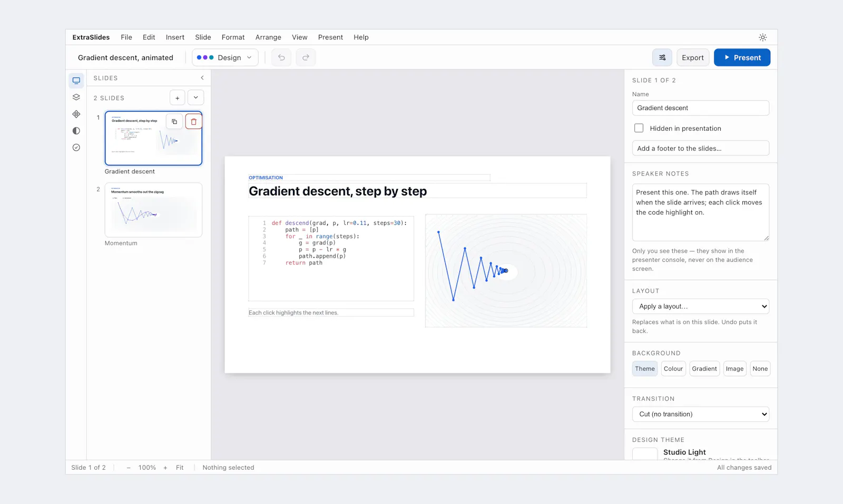Image resolution: width=843 pixels, height=504 pixels.
Task: Click the slide Name field containing Gradient descent
Action: [701, 108]
